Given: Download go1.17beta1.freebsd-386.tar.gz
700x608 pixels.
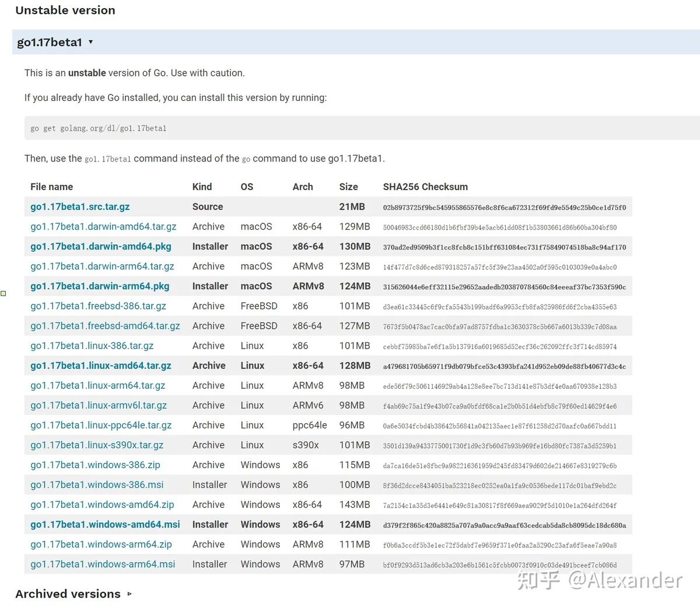Looking at the screenshot, I should click(x=98, y=306).
